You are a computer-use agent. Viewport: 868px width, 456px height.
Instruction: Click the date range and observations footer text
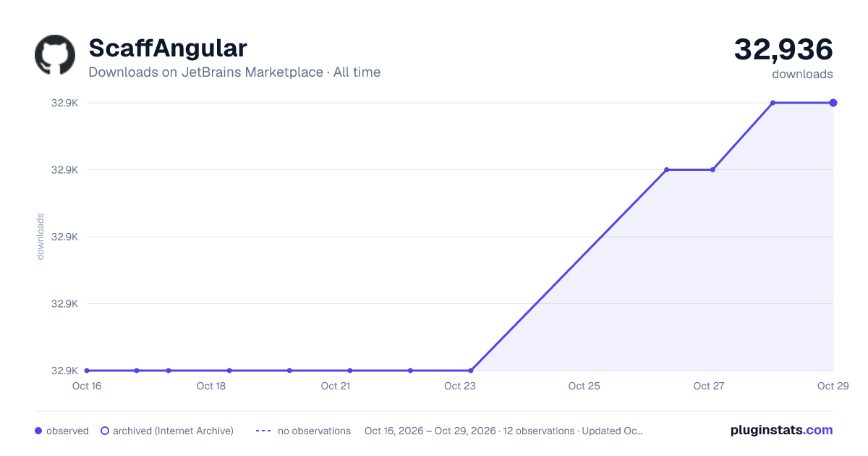point(503,431)
